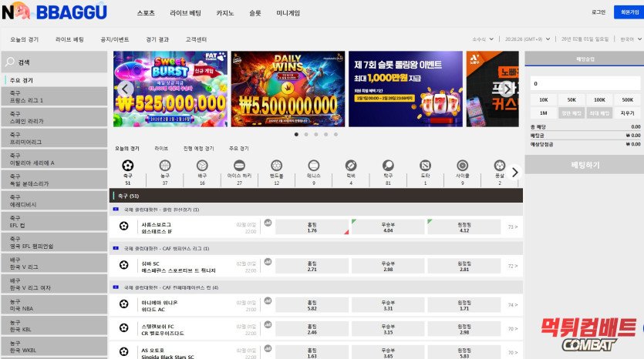The width and height of the screenshot is (644, 359).
Task: Select the 럭비 rugby sport icon
Action: [351, 166]
